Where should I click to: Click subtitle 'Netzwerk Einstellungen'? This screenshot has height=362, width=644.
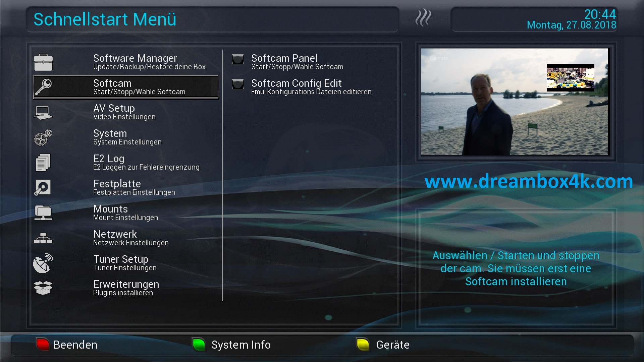[131, 243]
